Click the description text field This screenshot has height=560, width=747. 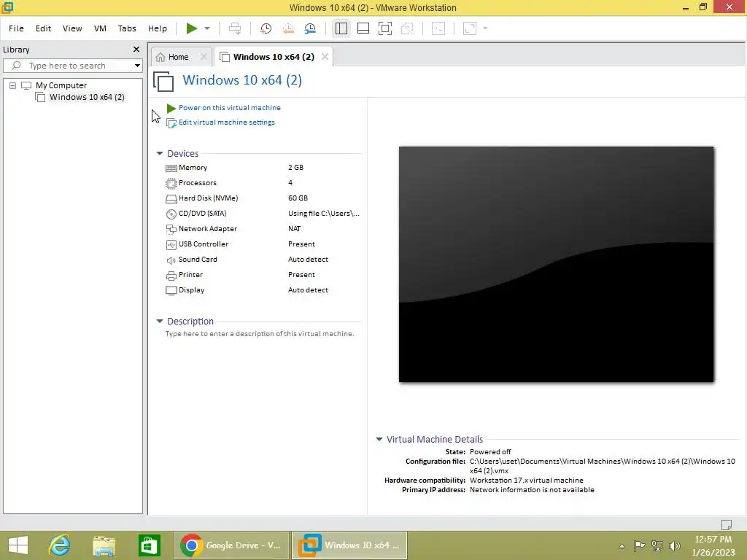coord(260,334)
